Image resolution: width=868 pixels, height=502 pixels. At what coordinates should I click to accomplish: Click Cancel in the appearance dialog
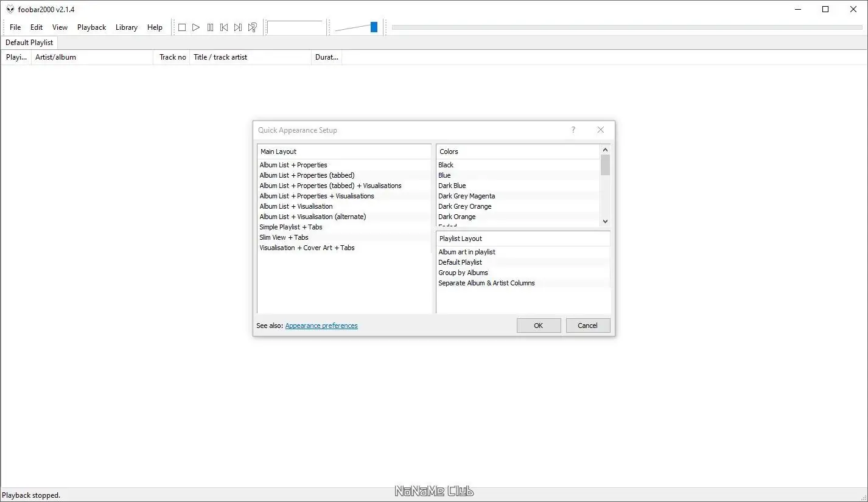pos(588,326)
